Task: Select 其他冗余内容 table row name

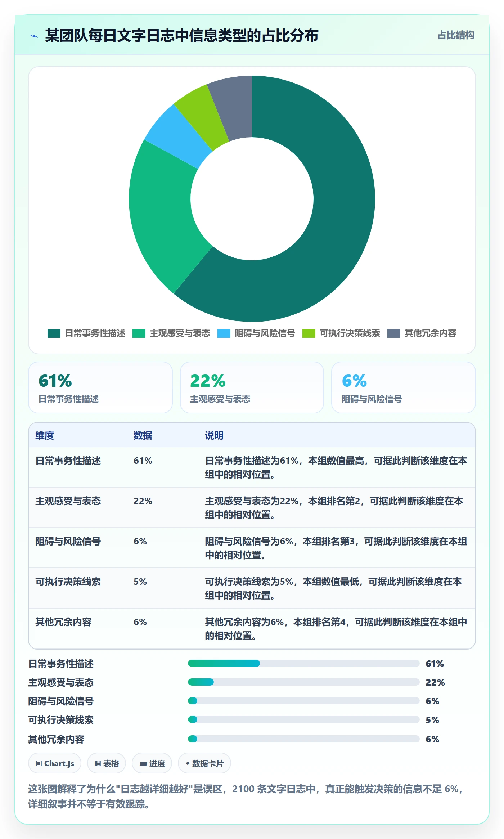Action: (63, 622)
